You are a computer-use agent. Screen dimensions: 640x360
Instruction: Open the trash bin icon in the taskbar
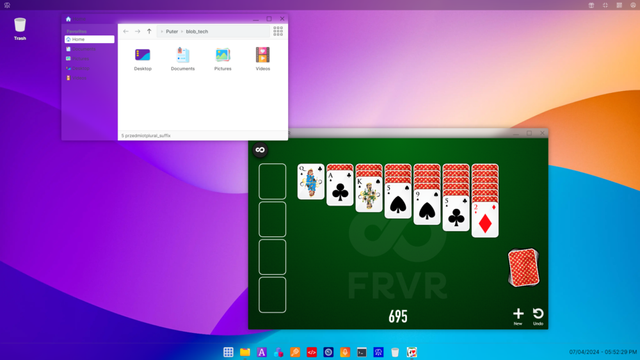click(x=395, y=352)
